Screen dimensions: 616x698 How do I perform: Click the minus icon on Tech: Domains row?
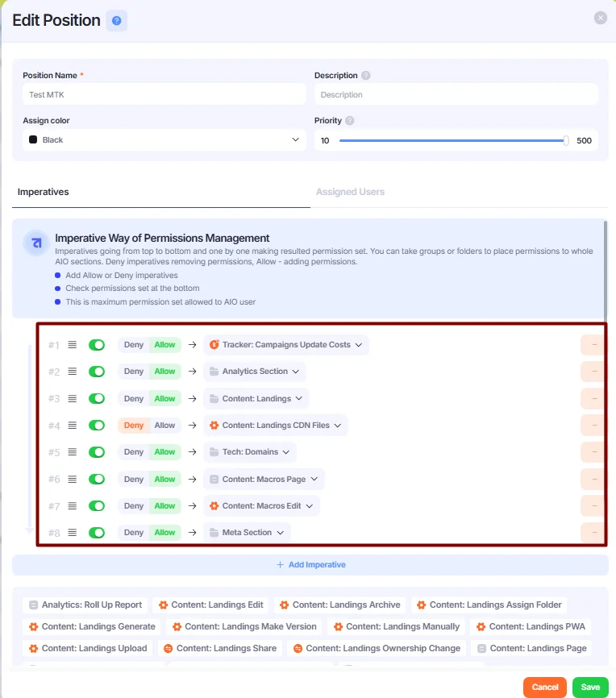click(x=593, y=452)
